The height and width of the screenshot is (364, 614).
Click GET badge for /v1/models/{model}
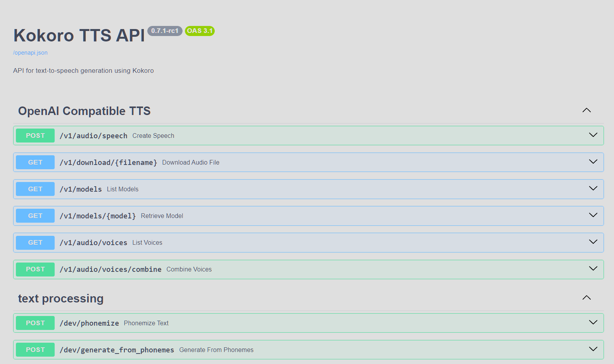(35, 216)
